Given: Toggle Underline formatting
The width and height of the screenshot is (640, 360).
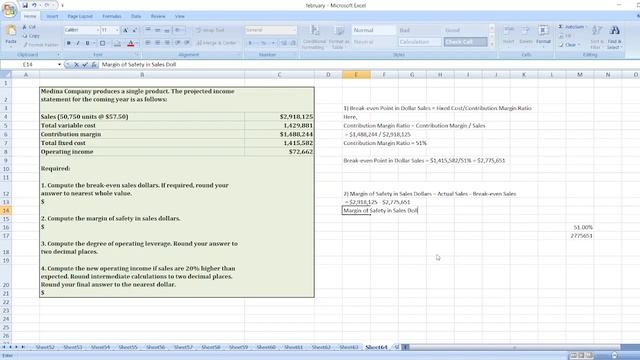Looking at the screenshot, I should [87, 43].
